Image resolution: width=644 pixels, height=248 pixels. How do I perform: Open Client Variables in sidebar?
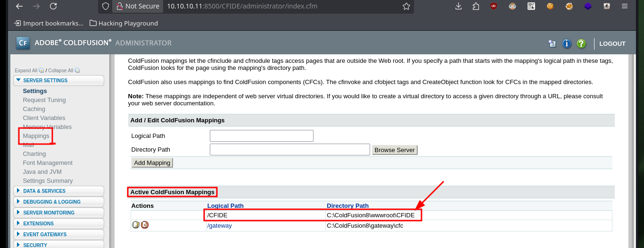(x=44, y=118)
